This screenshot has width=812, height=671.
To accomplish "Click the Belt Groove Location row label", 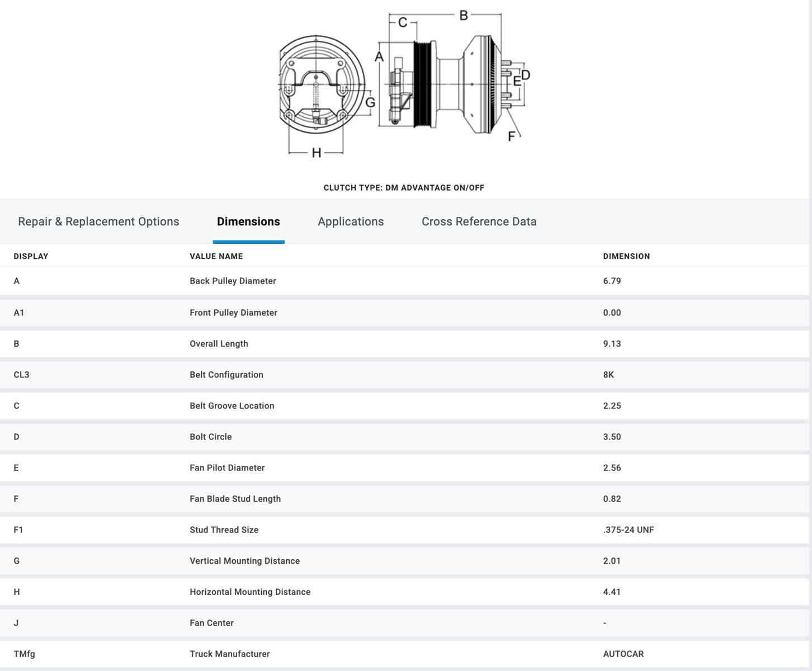I will click(232, 406).
